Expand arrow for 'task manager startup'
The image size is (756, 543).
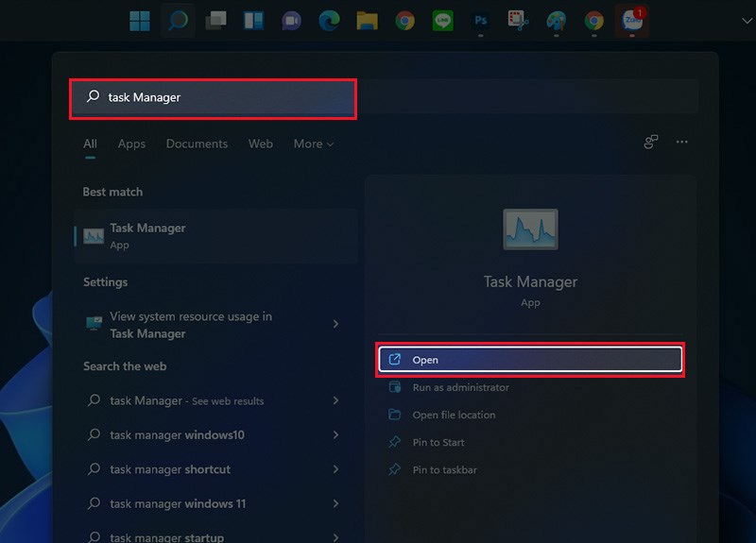[336, 536]
